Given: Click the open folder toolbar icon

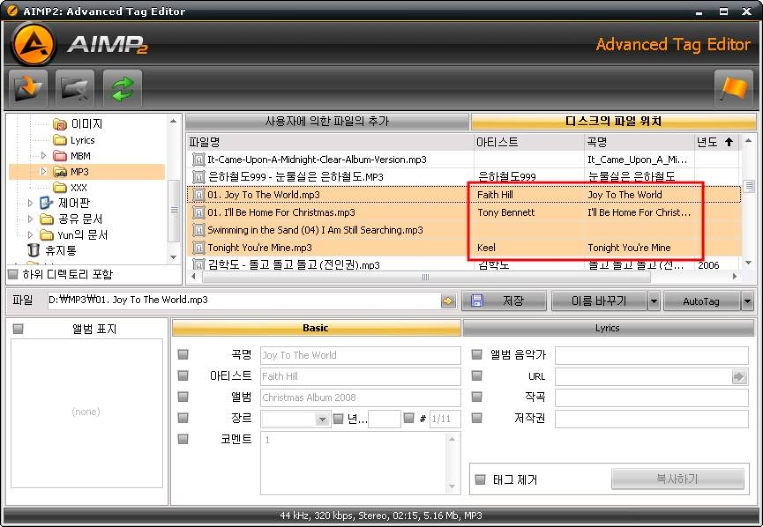Looking at the screenshot, I should [x=28, y=89].
